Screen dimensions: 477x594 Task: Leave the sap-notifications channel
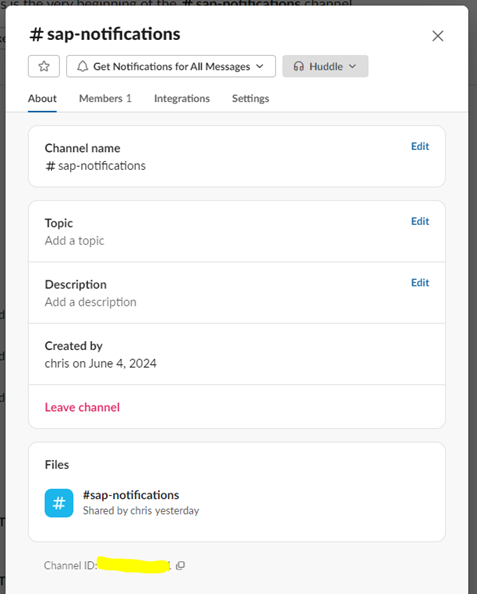[82, 407]
